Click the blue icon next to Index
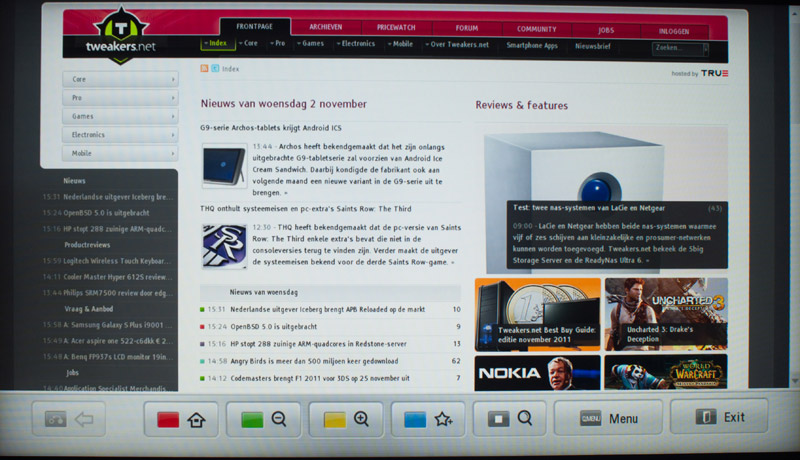The image size is (800, 460). (x=215, y=68)
